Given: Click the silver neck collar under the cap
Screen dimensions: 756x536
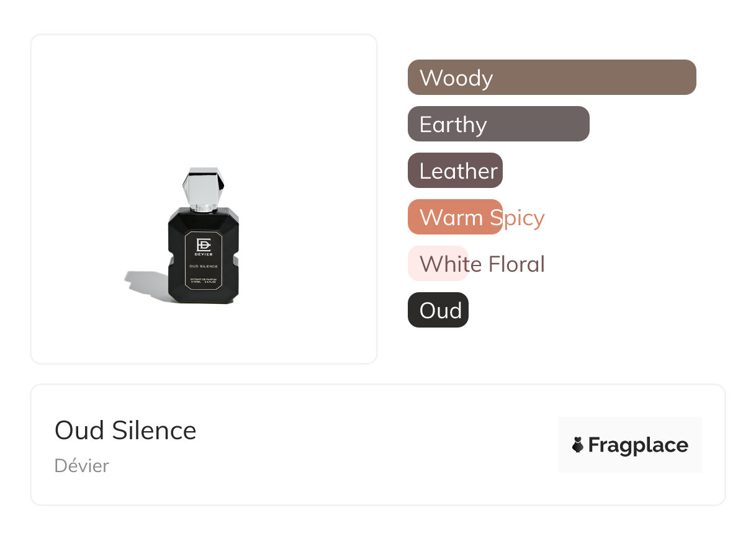Looking at the screenshot, I should [203, 208].
